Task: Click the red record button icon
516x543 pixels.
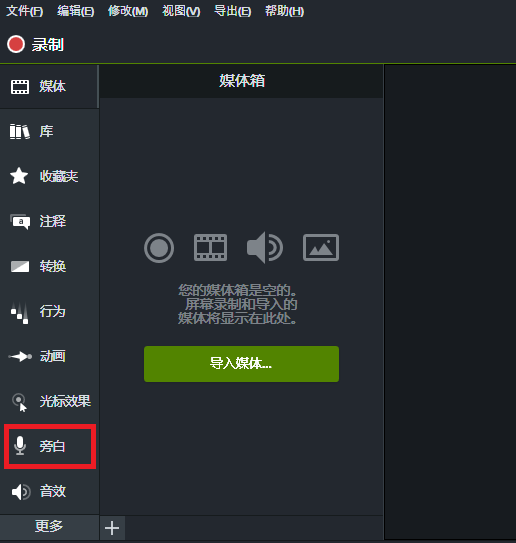Action: tap(16, 44)
